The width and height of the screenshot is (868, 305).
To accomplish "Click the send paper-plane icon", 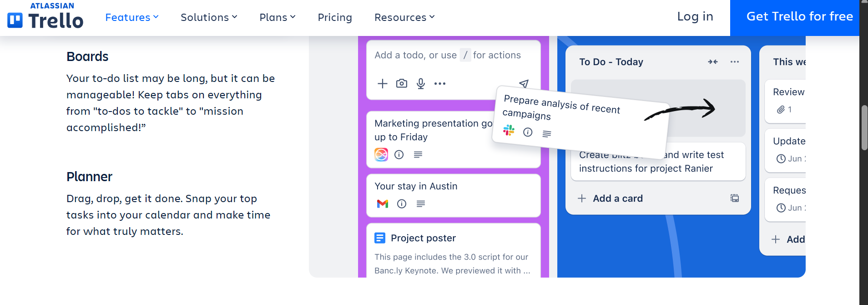I will tap(524, 84).
